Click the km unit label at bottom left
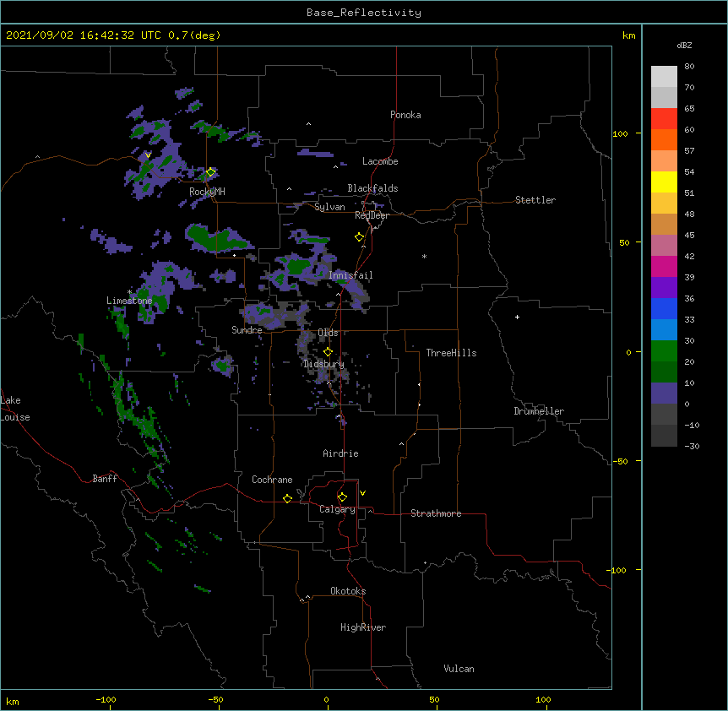This screenshot has height=711, width=728. click(13, 701)
